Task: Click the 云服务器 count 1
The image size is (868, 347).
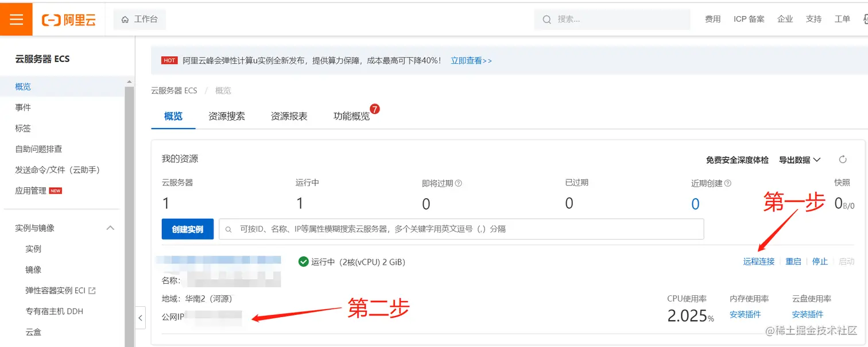Action: (166, 203)
